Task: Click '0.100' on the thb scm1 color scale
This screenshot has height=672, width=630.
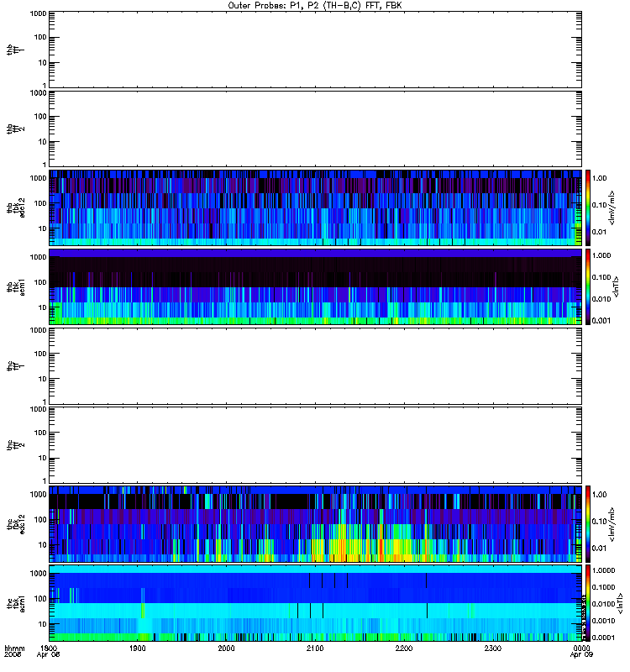Action: point(601,277)
